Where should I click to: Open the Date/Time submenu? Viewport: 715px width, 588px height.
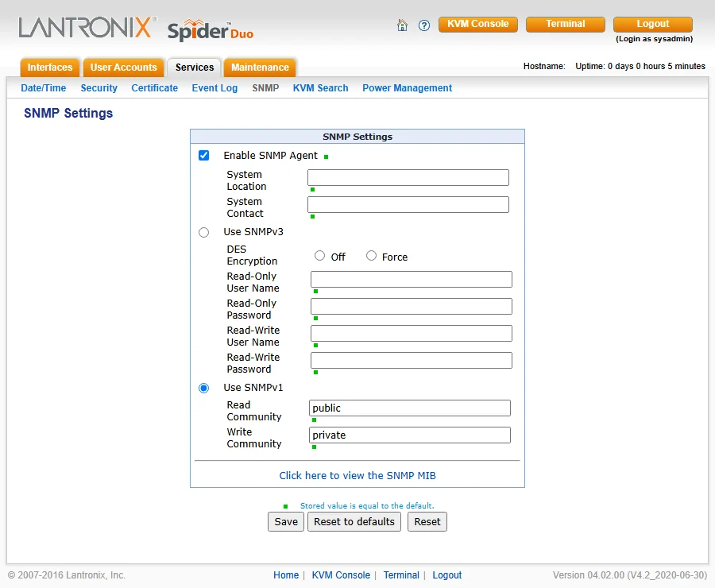pos(44,88)
